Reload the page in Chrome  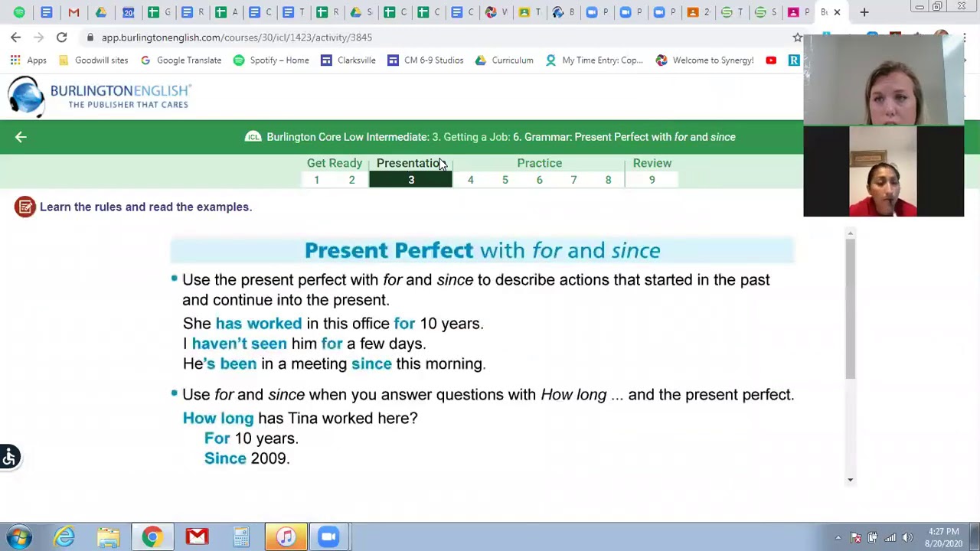[61, 37]
